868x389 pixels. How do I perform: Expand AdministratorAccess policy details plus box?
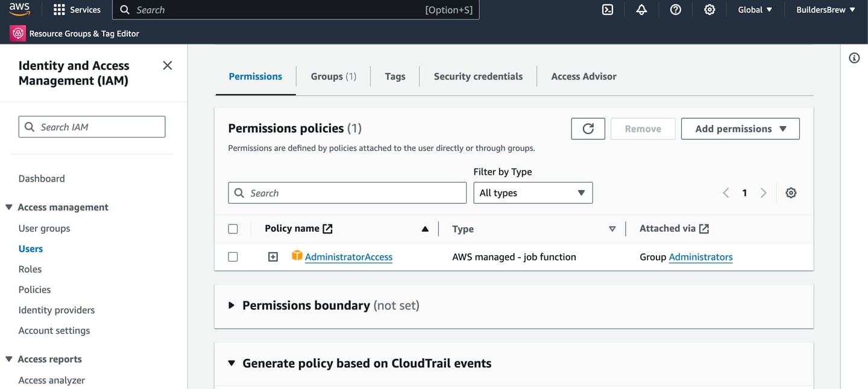tap(273, 257)
